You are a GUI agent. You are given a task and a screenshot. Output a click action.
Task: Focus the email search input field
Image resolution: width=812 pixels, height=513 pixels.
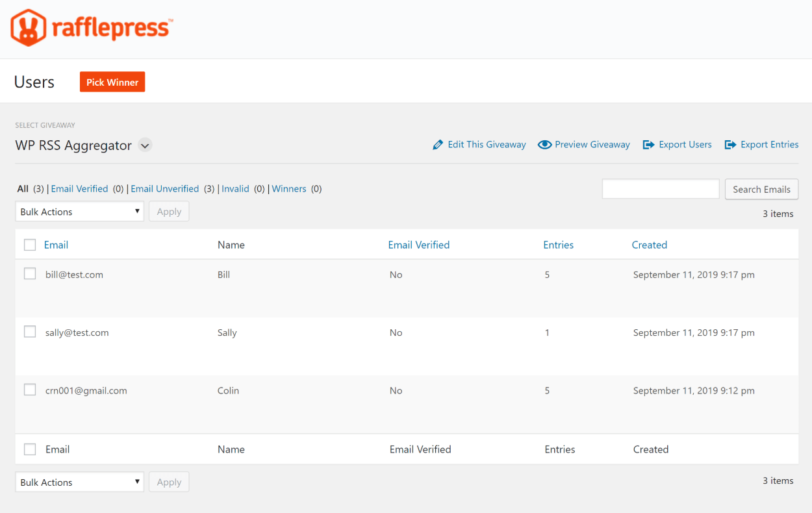pos(661,189)
